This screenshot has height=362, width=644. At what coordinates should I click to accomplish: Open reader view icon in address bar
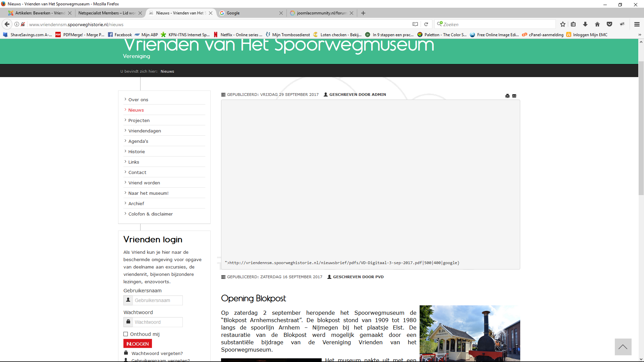pyautogui.click(x=415, y=24)
